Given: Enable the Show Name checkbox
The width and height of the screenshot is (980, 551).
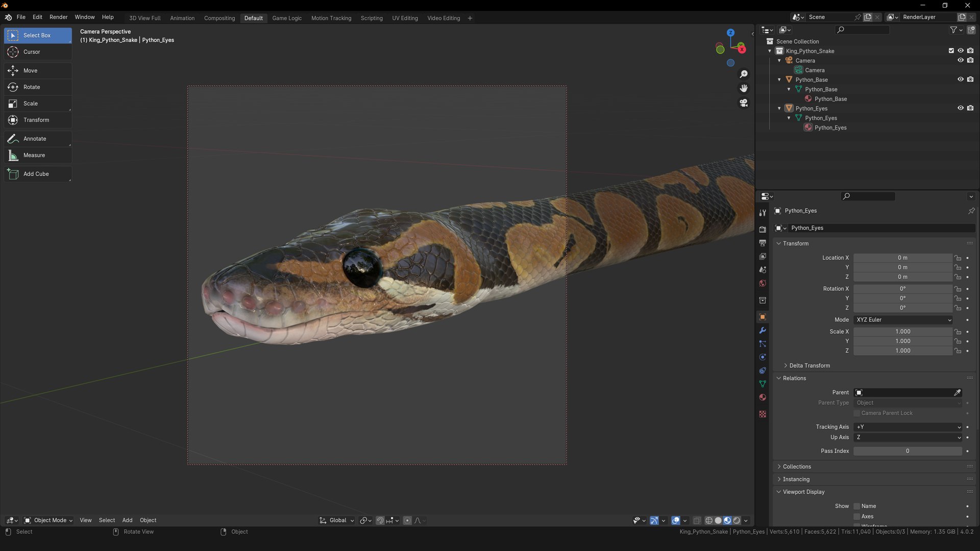Looking at the screenshot, I should [x=857, y=506].
